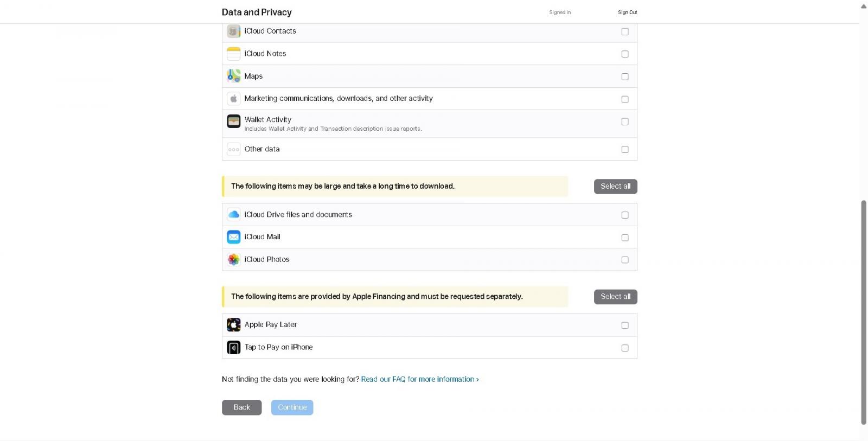Click the Wallet Activity icon
The image size is (868, 441).
point(233,121)
